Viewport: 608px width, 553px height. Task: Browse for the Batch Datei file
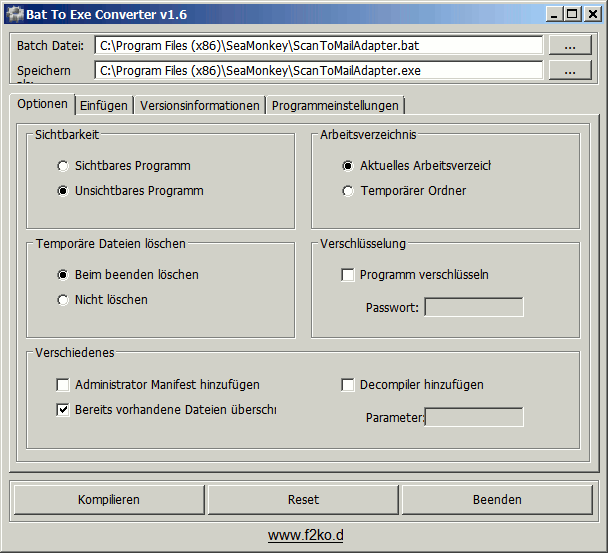pyautogui.click(x=570, y=46)
